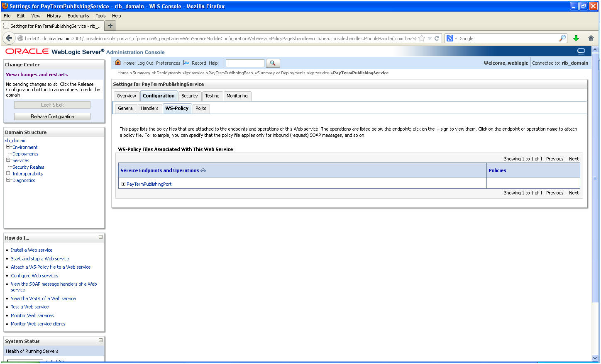The width and height of the screenshot is (601, 364).
Task: Open the View menu
Action: [36, 16]
